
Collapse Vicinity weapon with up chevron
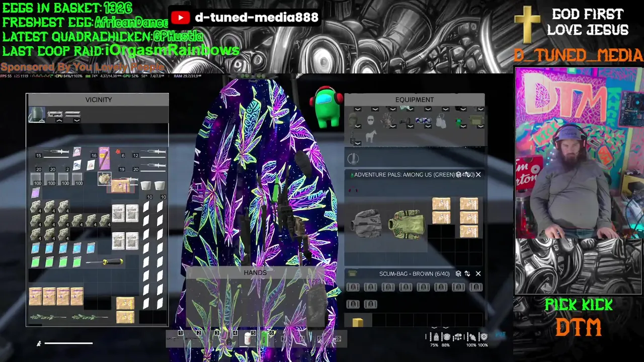click(59, 121)
